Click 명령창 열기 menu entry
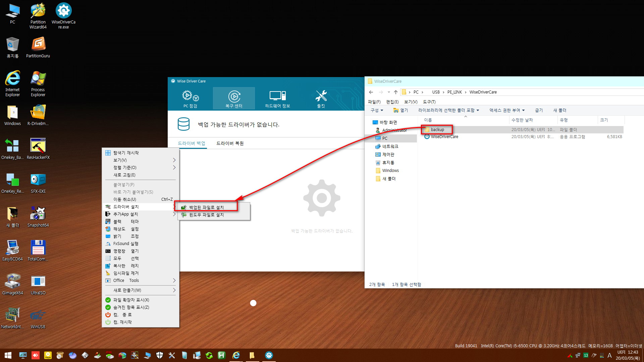 [140, 251]
